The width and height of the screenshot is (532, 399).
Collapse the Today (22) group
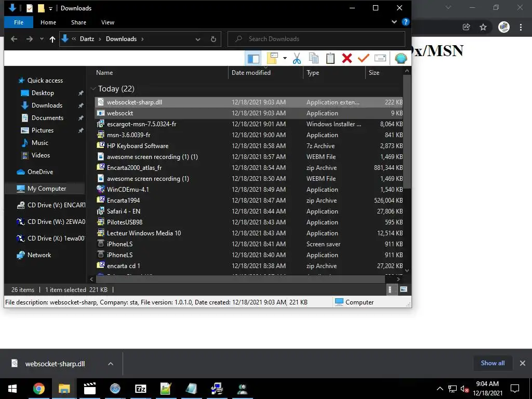94,88
